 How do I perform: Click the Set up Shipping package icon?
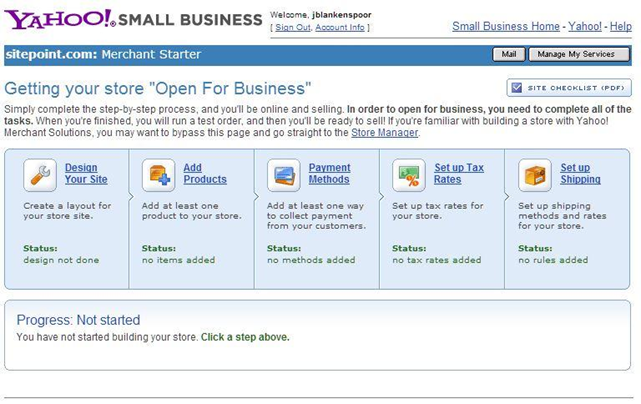pyautogui.click(x=535, y=175)
